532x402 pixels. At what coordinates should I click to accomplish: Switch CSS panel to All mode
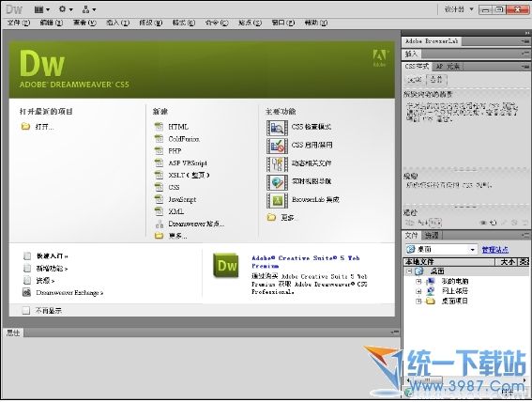[415, 80]
